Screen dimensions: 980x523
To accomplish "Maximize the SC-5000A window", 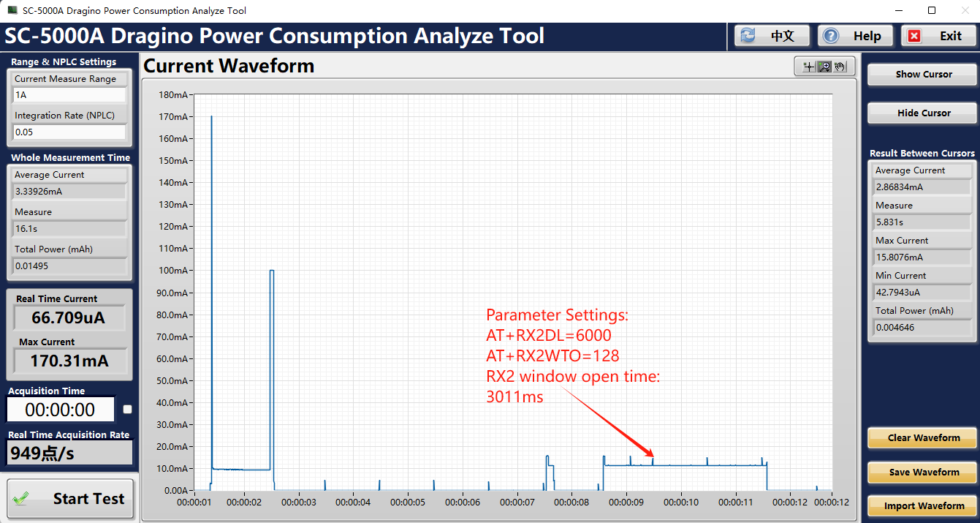I will coord(932,10).
